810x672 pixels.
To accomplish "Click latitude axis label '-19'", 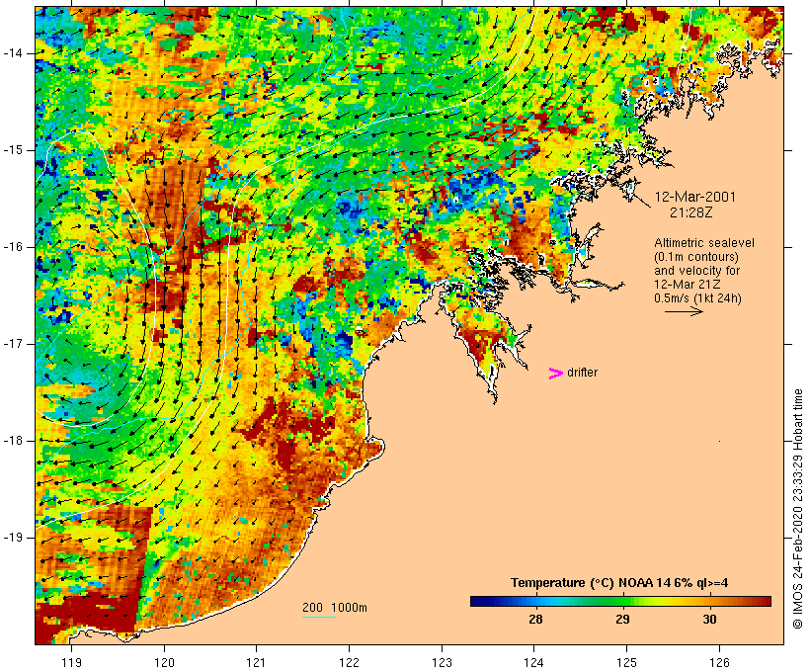I will point(13,538).
